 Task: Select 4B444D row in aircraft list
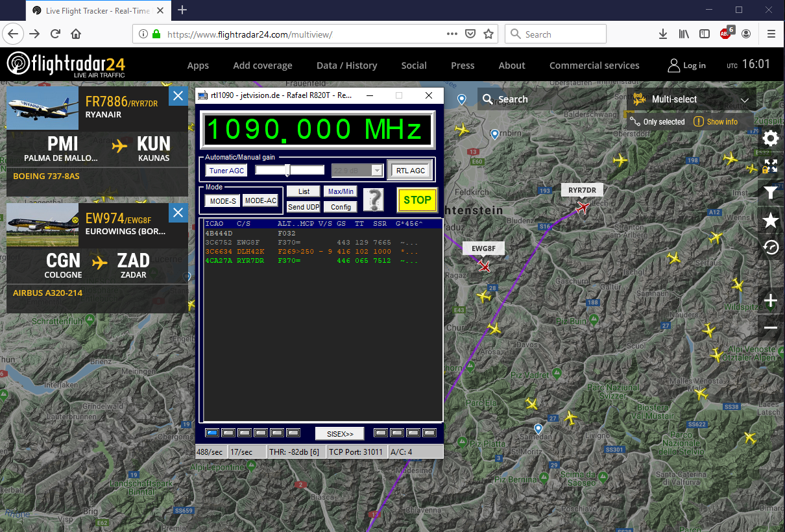(x=322, y=233)
